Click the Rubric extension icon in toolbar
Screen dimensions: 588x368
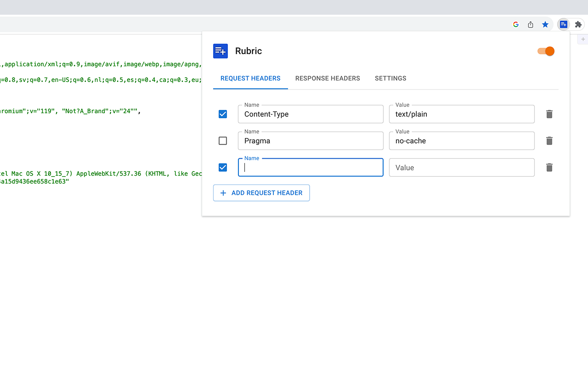pyautogui.click(x=564, y=24)
